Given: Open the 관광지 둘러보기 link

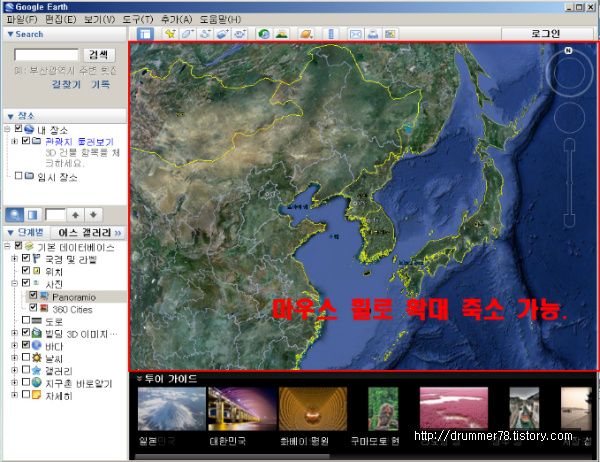Looking at the screenshot, I should point(80,142).
